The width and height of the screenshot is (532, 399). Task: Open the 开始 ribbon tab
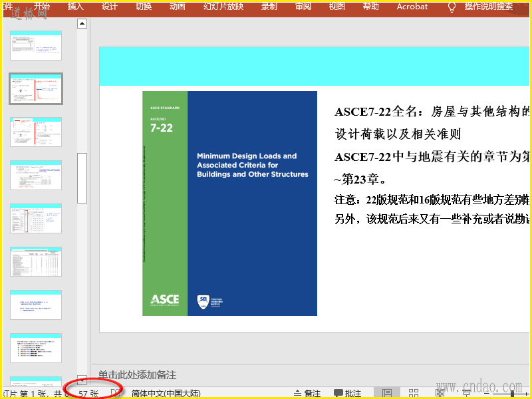coord(42,6)
